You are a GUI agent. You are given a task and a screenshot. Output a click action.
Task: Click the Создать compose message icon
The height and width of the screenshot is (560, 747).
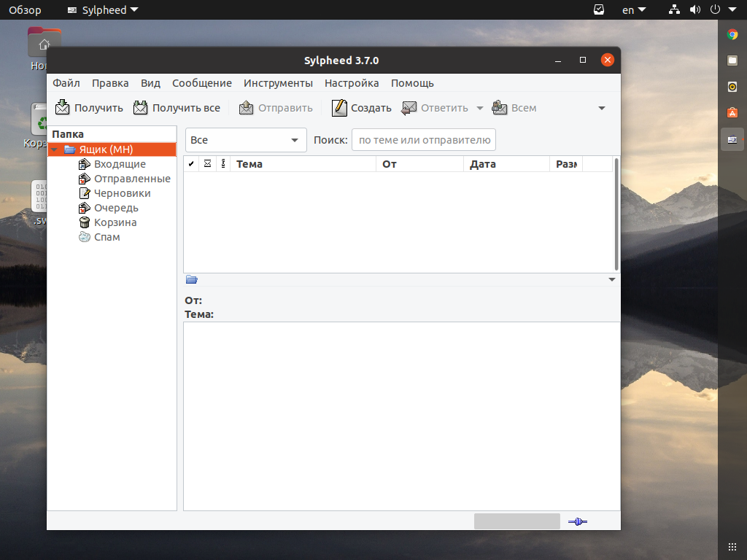point(339,108)
